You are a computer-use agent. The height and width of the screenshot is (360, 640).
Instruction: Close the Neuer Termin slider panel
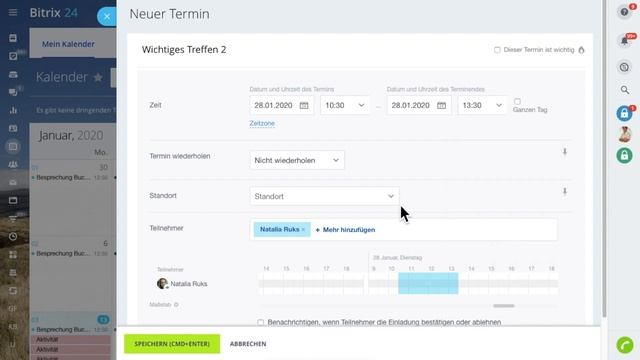pyautogui.click(x=107, y=16)
